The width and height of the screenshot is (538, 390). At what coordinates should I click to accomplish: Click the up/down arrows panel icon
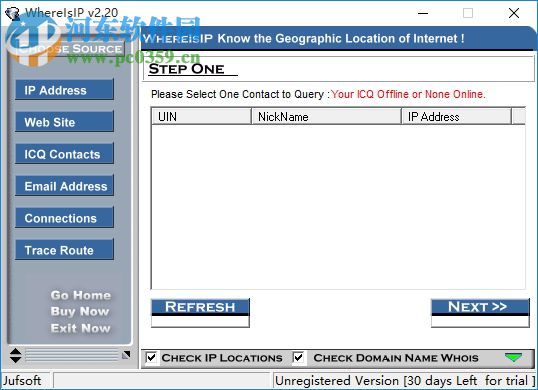coord(15,355)
